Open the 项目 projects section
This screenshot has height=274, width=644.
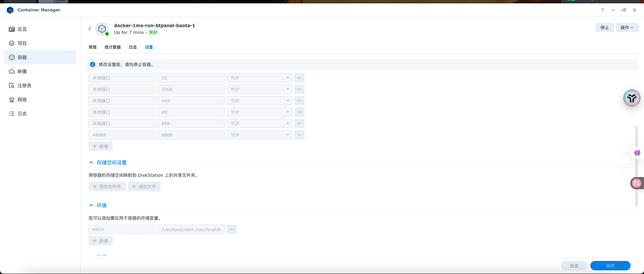coord(40,43)
